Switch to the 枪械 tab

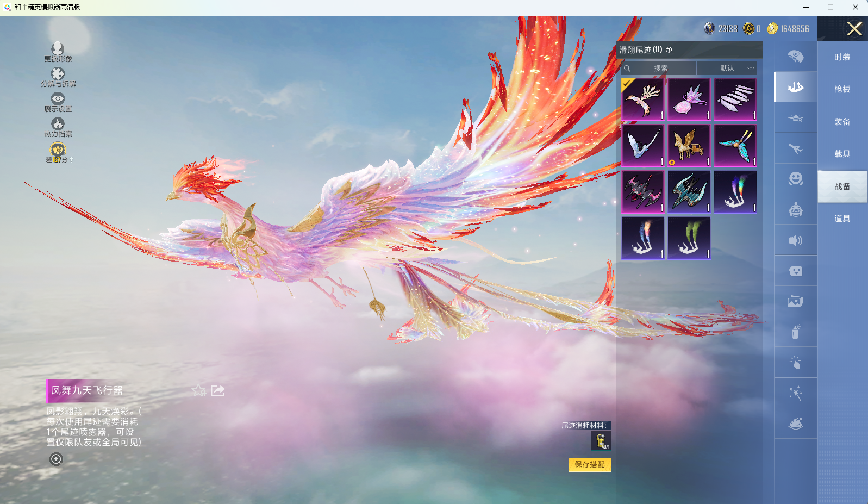tap(842, 89)
